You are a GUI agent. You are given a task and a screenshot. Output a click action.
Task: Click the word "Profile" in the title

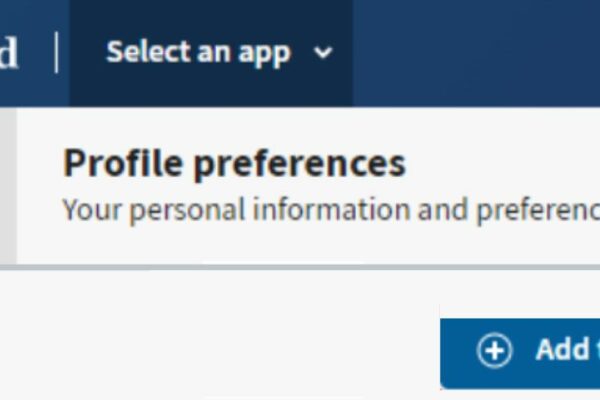(x=122, y=163)
